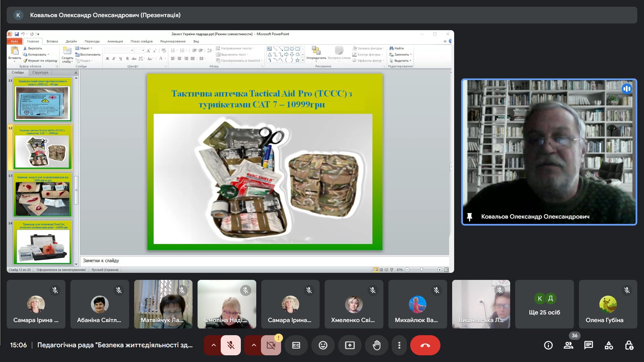Open Заменить replace dropdown
The image size is (644, 362).
[x=400, y=54]
